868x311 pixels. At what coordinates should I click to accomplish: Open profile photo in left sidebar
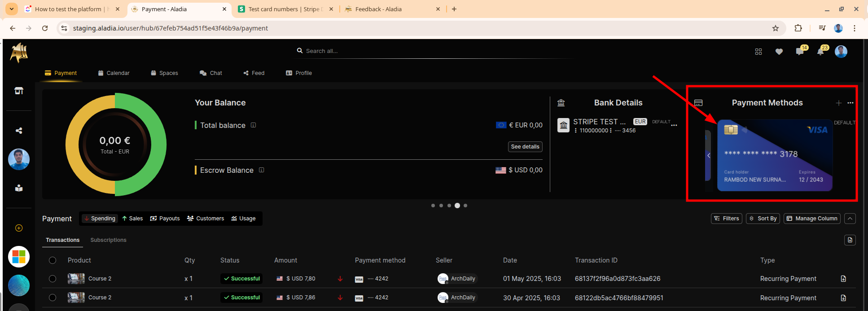point(19,159)
